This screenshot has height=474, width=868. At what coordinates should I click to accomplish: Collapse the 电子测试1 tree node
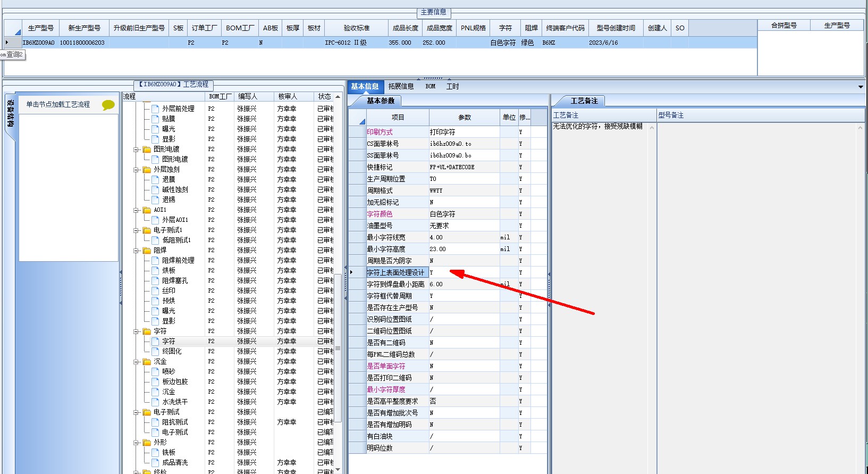137,230
